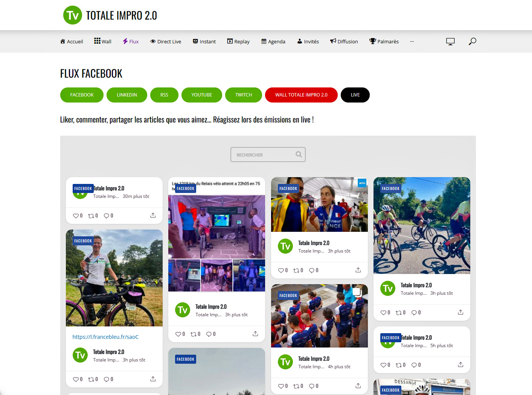Click the Agenda calendar icon

tap(264, 41)
